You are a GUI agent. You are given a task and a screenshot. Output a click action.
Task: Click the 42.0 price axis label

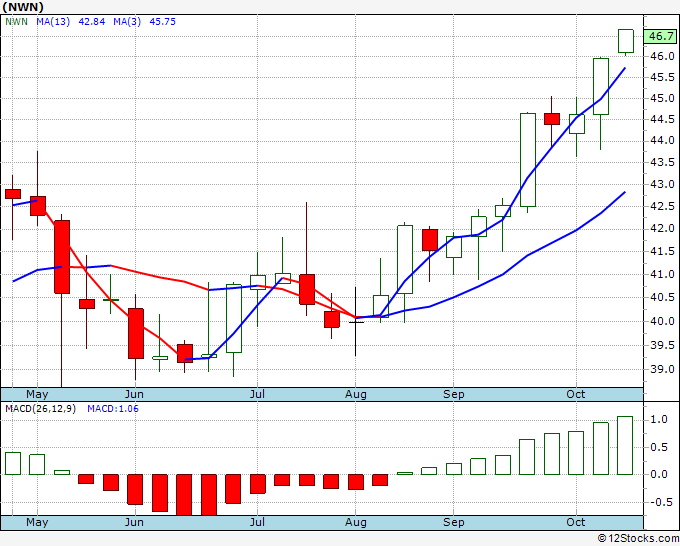point(662,229)
